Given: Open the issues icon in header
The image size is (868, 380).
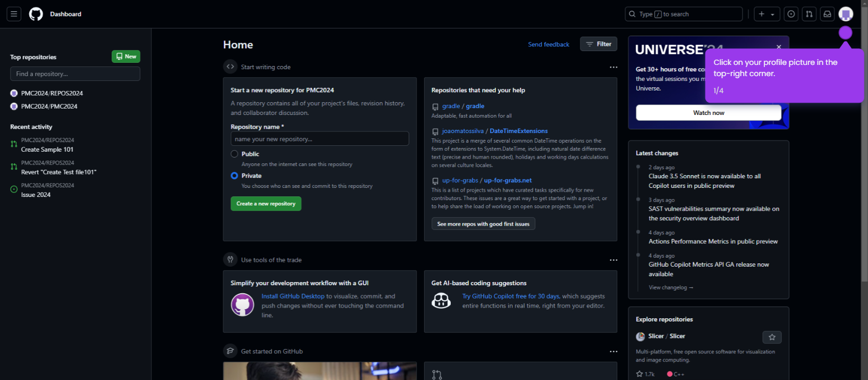Looking at the screenshot, I should pyautogui.click(x=791, y=14).
